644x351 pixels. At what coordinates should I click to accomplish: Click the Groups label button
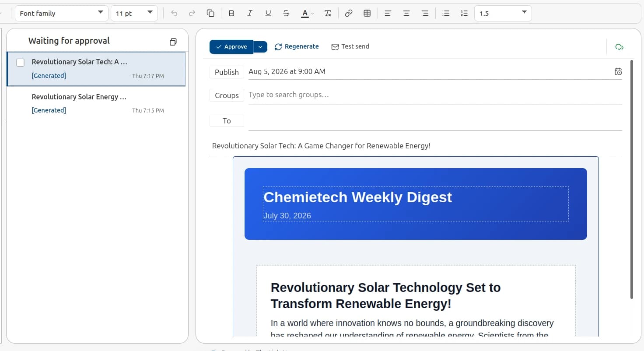coord(227,95)
